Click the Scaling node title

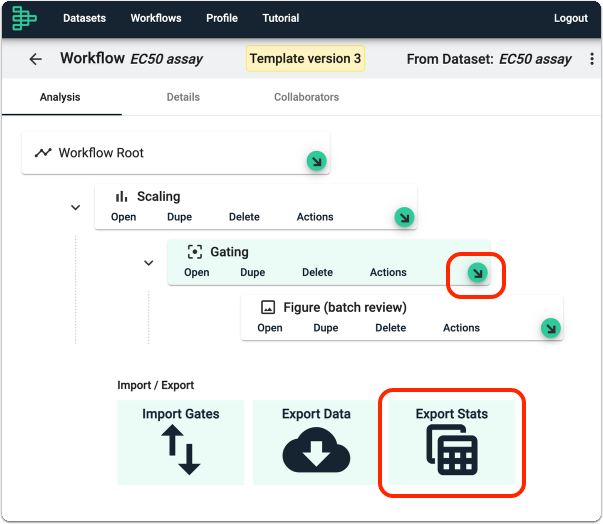point(158,196)
